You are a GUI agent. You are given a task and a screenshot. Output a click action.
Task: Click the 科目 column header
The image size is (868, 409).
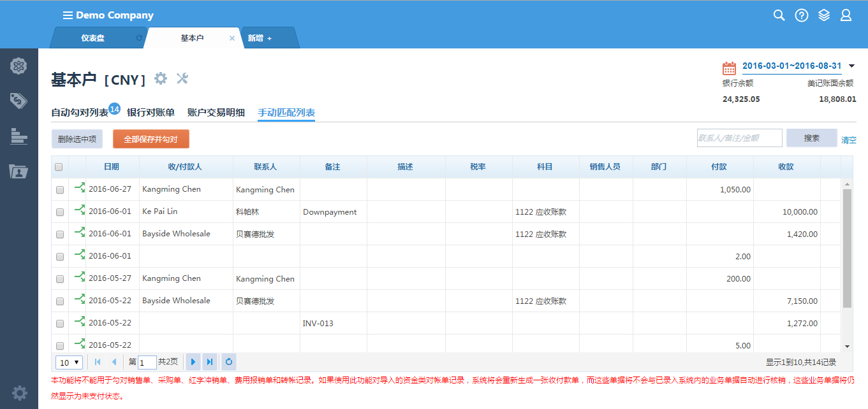pyautogui.click(x=545, y=167)
